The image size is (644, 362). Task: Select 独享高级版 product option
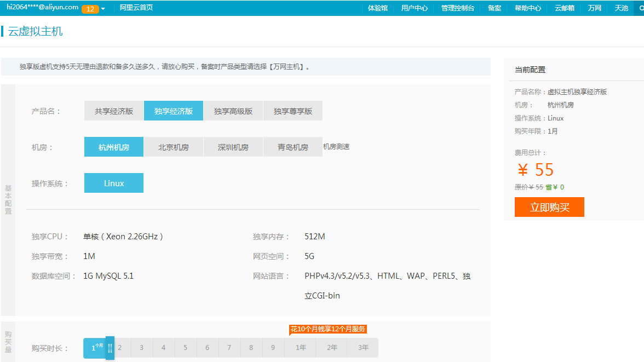[x=233, y=111]
